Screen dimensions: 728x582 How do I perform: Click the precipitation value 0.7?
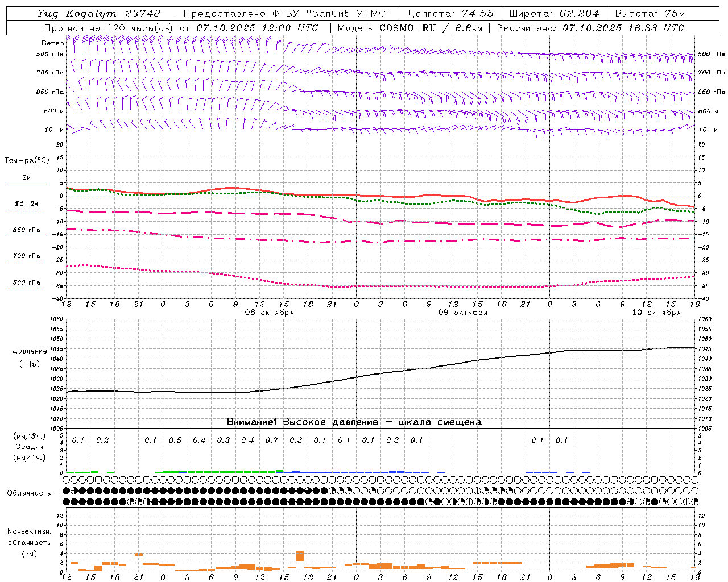(x=272, y=440)
